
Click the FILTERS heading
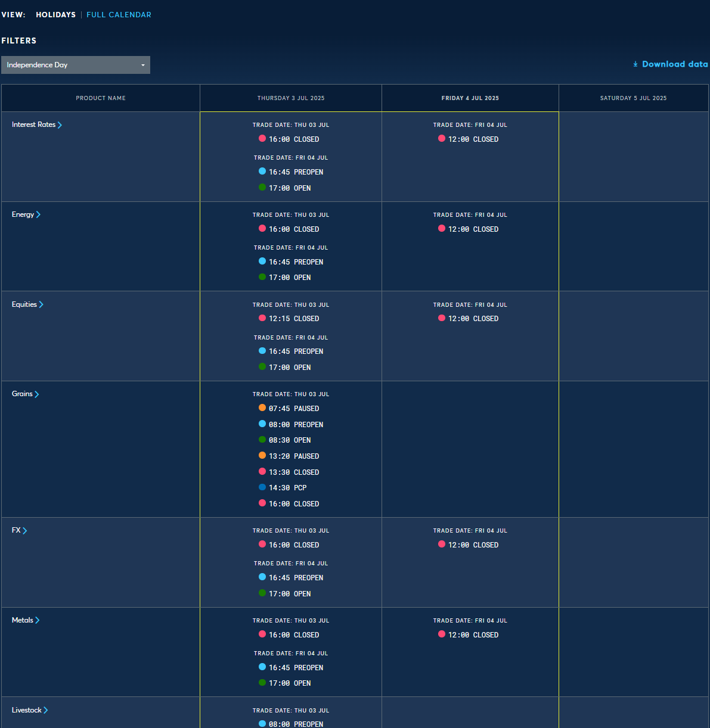click(19, 41)
